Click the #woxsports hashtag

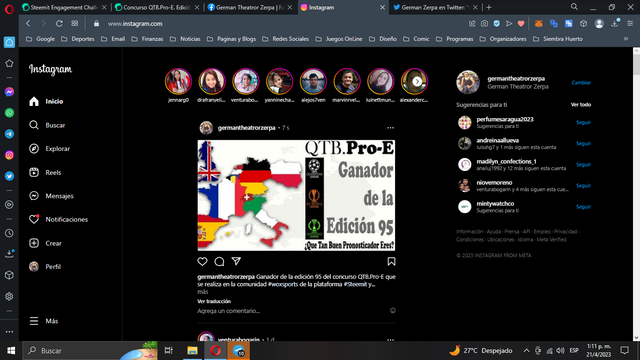(x=284, y=284)
